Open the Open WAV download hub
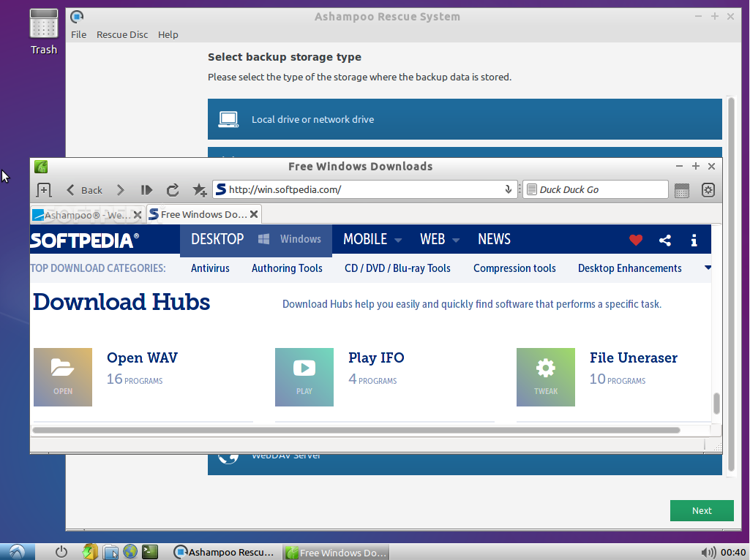The height and width of the screenshot is (560, 750). (x=142, y=357)
